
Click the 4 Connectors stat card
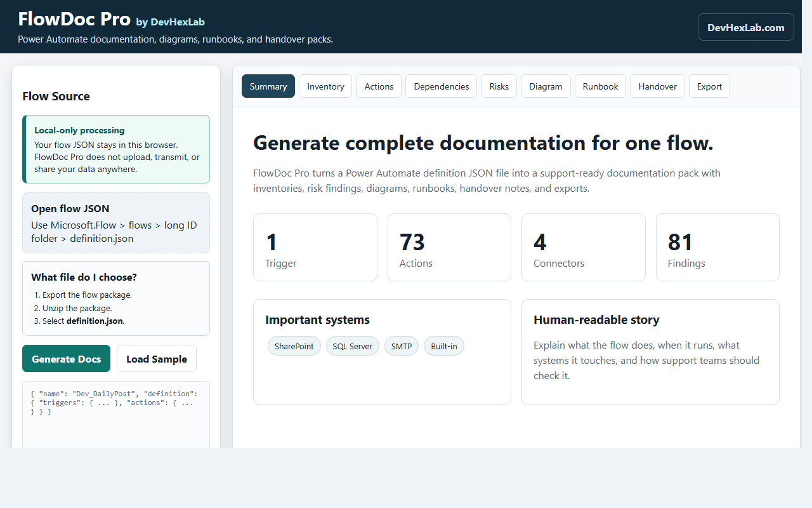pos(584,247)
